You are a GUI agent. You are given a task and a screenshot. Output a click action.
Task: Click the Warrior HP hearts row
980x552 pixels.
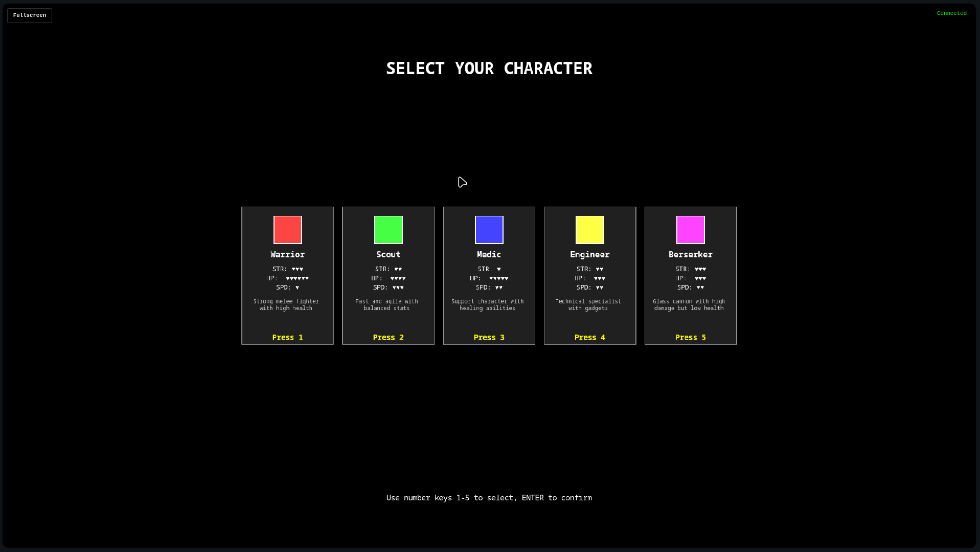click(x=288, y=278)
